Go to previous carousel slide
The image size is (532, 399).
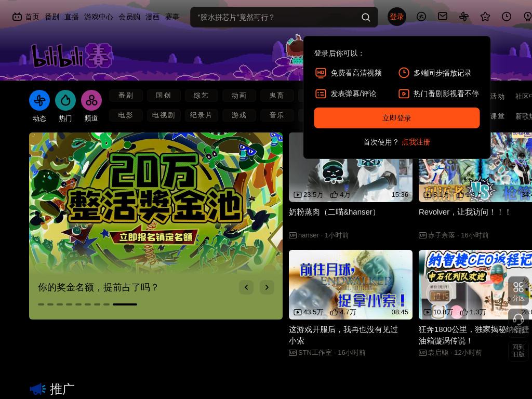(246, 287)
